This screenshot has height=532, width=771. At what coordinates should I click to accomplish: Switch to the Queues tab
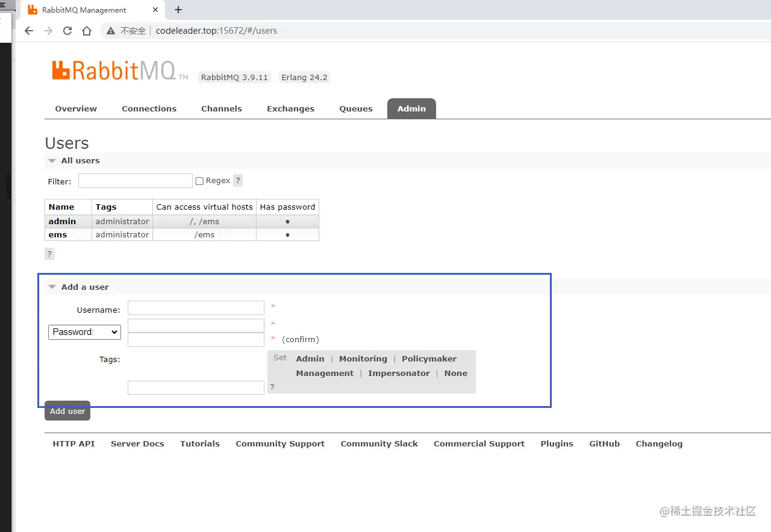pyautogui.click(x=356, y=109)
